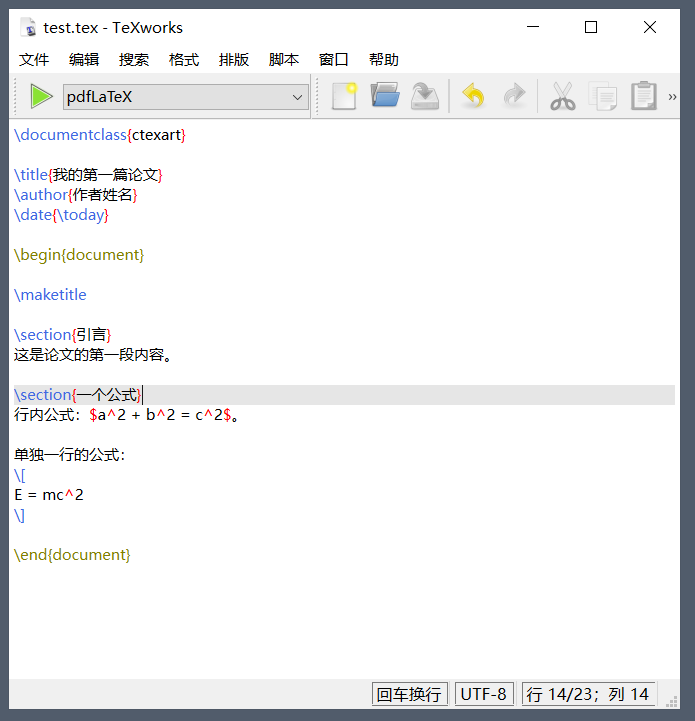Open the 格式 menu

(x=184, y=60)
